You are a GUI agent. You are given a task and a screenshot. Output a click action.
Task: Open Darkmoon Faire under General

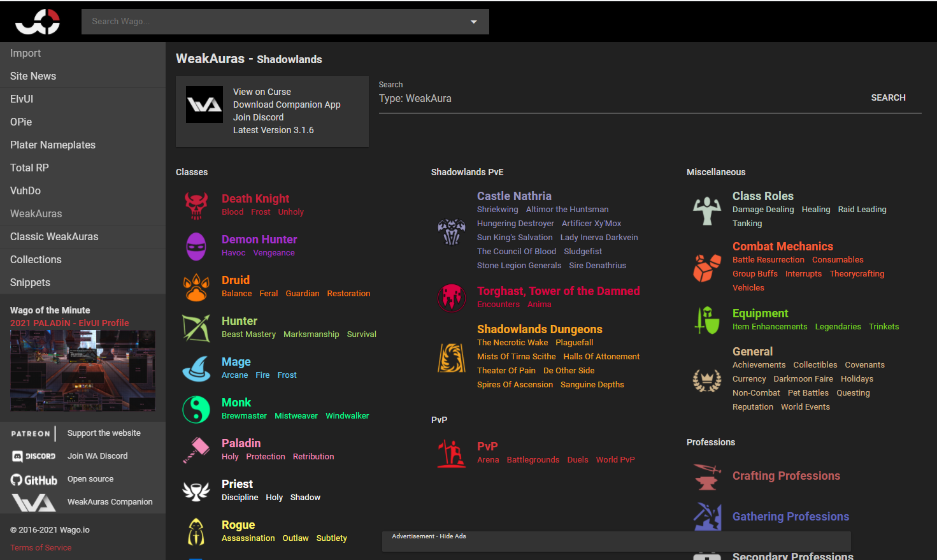click(x=803, y=379)
